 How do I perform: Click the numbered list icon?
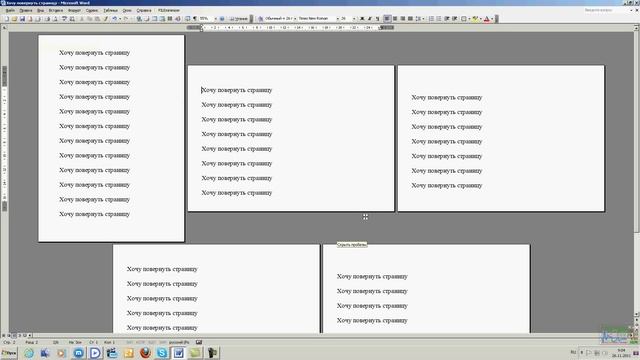(x=431, y=19)
